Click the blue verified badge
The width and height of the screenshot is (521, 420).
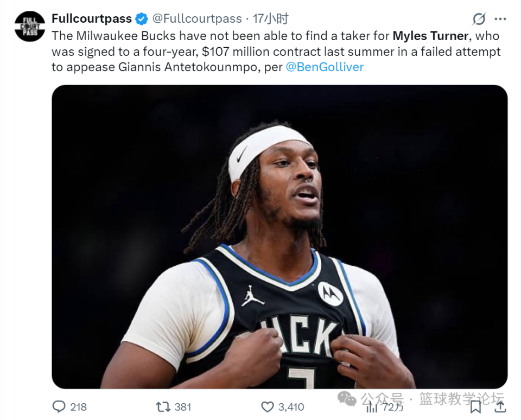142,19
